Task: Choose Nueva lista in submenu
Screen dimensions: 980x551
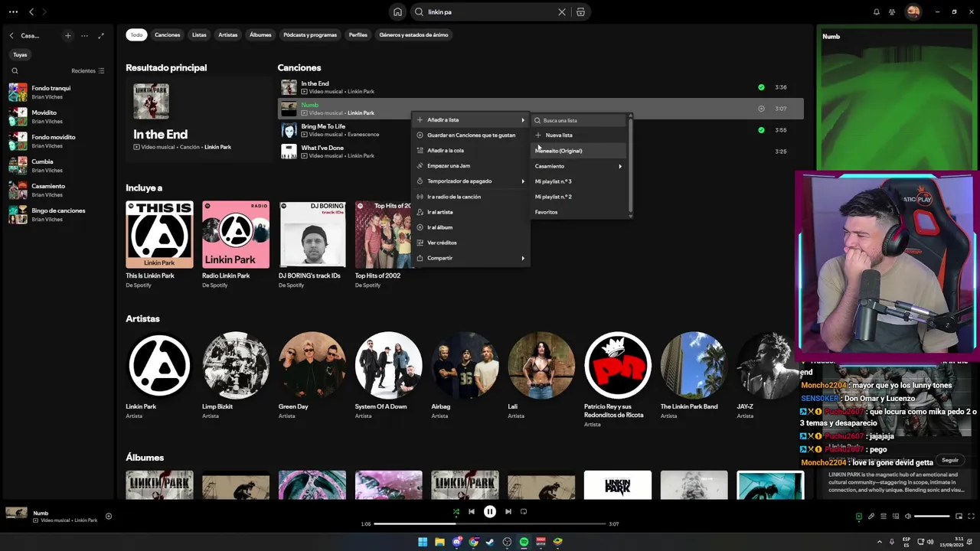Action: point(579,135)
